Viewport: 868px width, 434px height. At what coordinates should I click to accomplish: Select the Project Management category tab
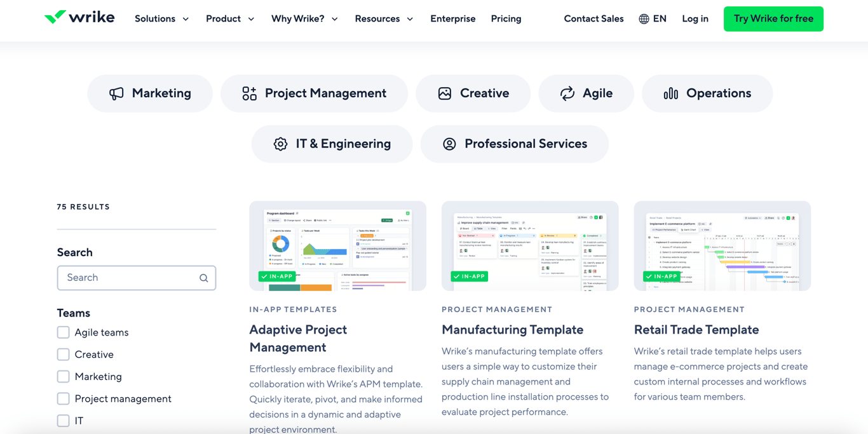tap(314, 93)
